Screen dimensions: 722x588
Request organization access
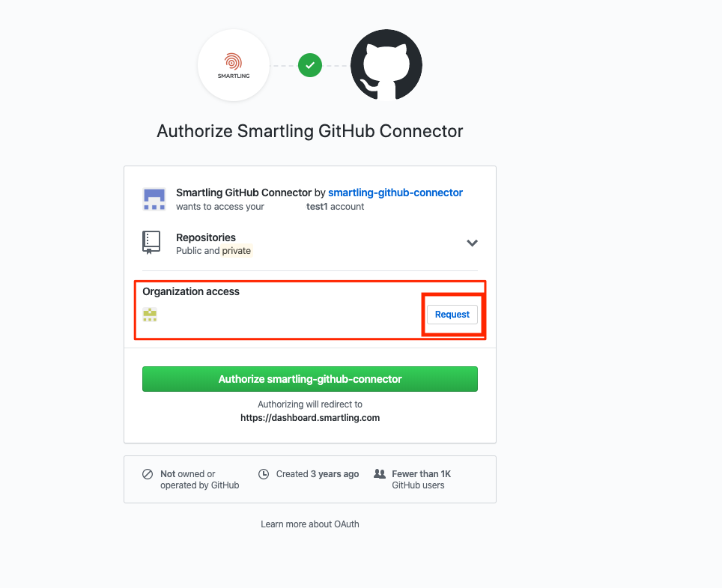point(452,315)
